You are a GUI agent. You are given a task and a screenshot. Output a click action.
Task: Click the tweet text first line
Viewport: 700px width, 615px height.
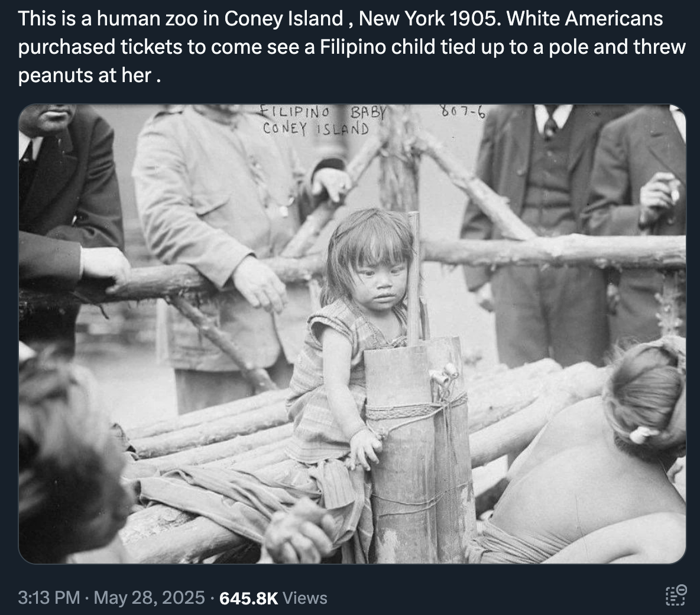[x=340, y=19]
